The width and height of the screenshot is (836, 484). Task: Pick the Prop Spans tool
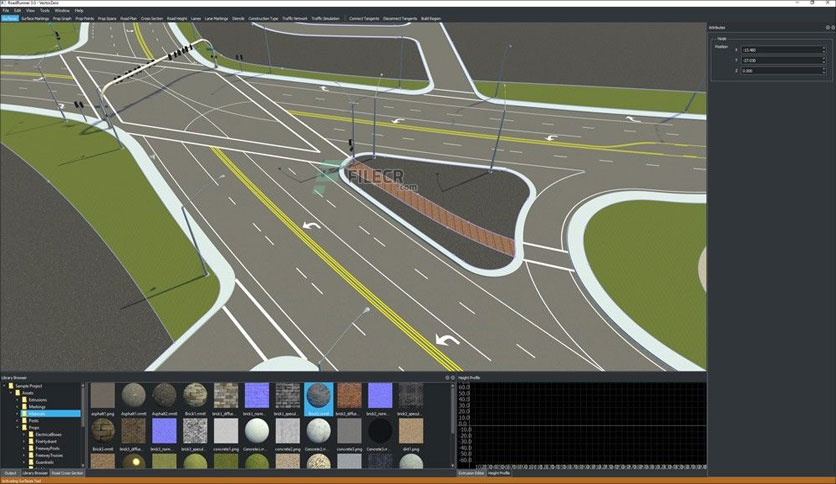point(107,18)
